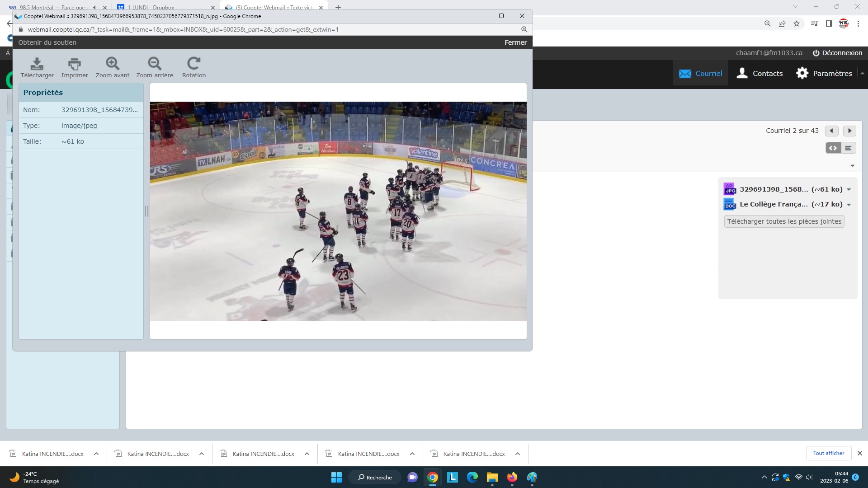The height and width of the screenshot is (488, 868).
Task: Open the Contacts section
Action: pos(760,73)
